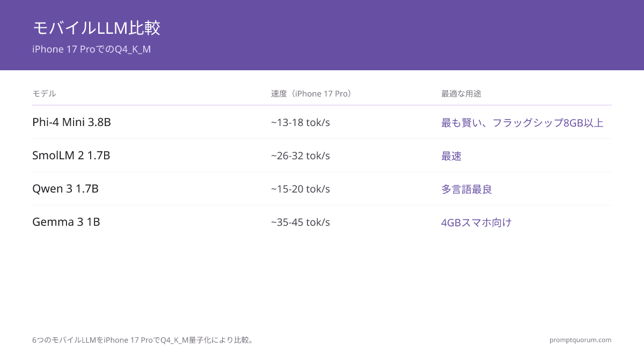Click the 最速 use-case text
Image resolution: width=644 pixels, height=362 pixels.
tap(451, 156)
